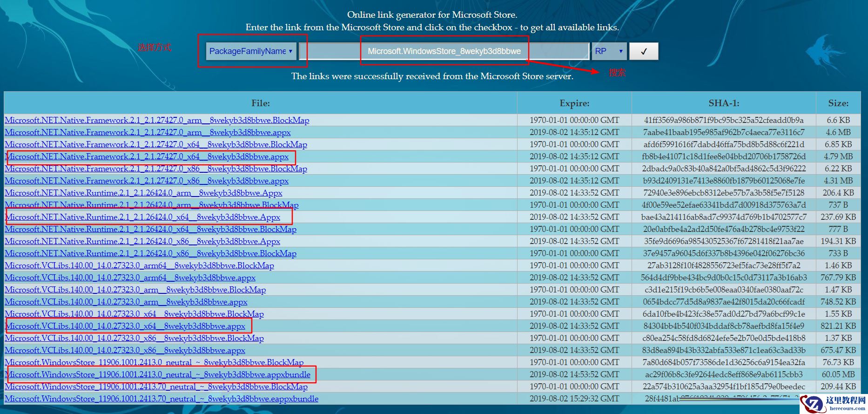
Task: Download WindowsStore 11906.1001.2413.0 appxbundle
Action: point(157,374)
